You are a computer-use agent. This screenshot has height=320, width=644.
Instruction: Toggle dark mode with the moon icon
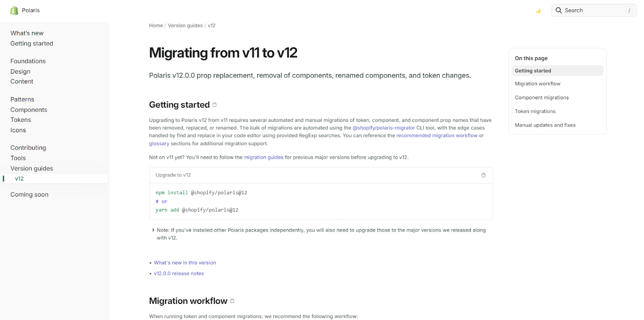click(x=538, y=11)
